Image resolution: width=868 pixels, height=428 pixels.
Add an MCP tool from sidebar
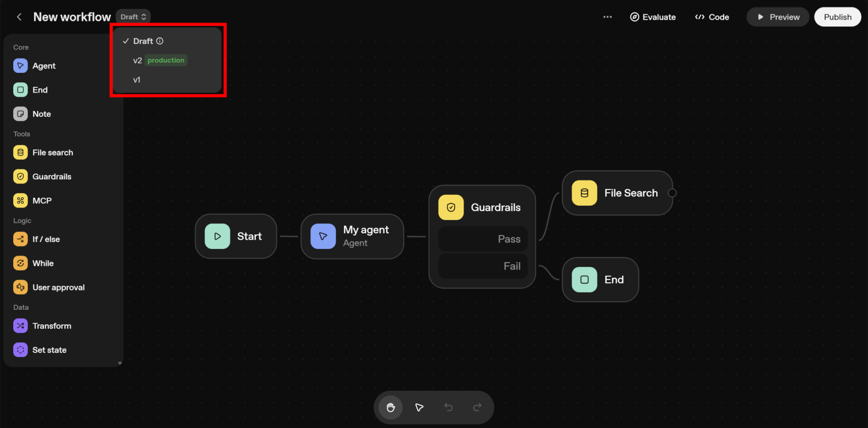[x=42, y=201]
